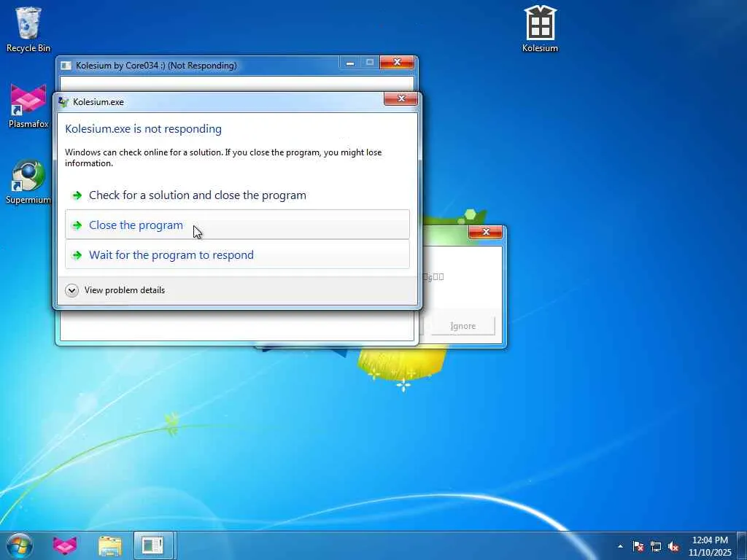Screen dimensions: 747x560
Task: Show hidden tray icons arrow
Action: (x=620, y=546)
